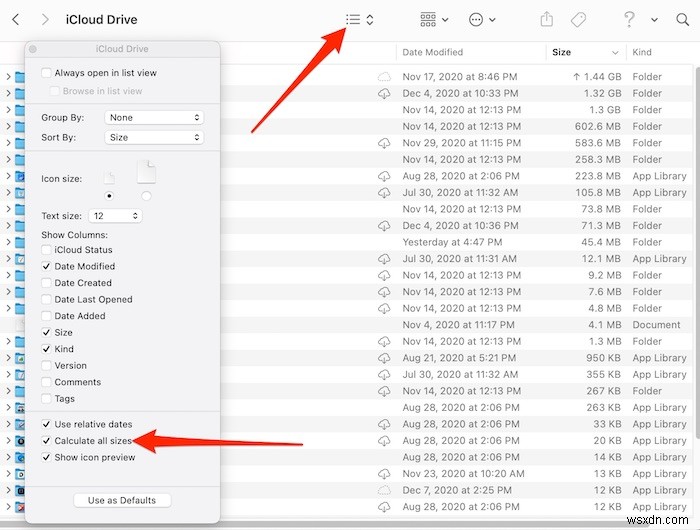
Task: Open the Text size dropdown
Action: [x=115, y=216]
